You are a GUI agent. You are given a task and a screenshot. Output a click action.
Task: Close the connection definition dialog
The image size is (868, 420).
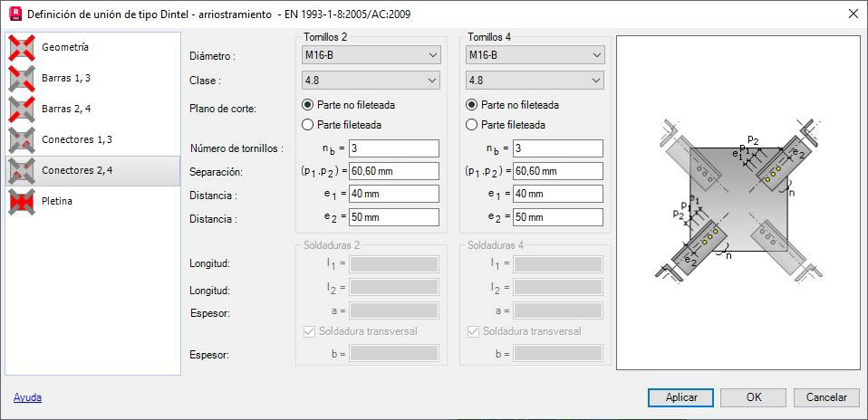click(x=854, y=14)
